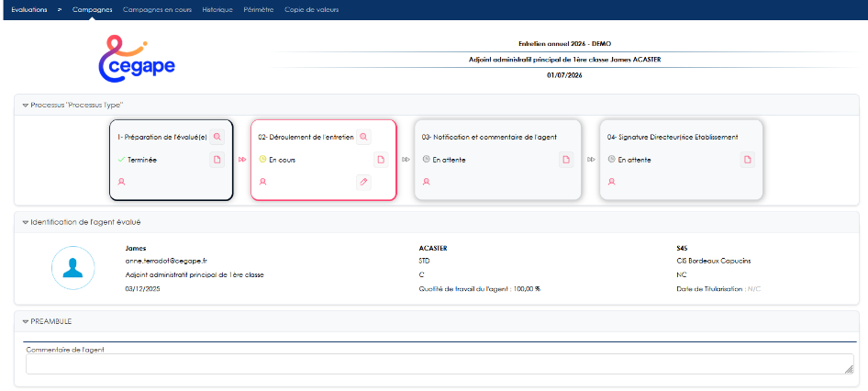
Task: Click the Cegape logo
Action: pos(136,59)
